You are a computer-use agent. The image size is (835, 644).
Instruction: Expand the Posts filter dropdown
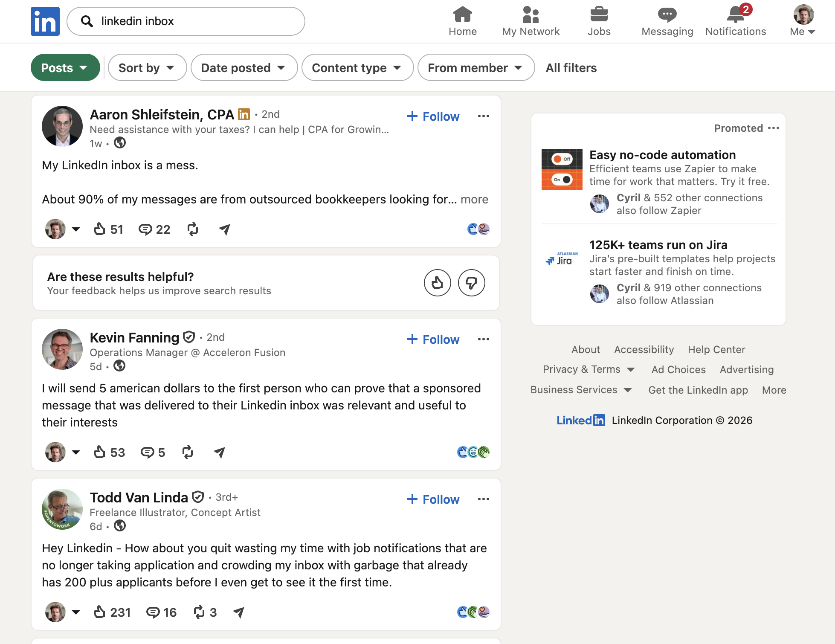[x=65, y=67]
